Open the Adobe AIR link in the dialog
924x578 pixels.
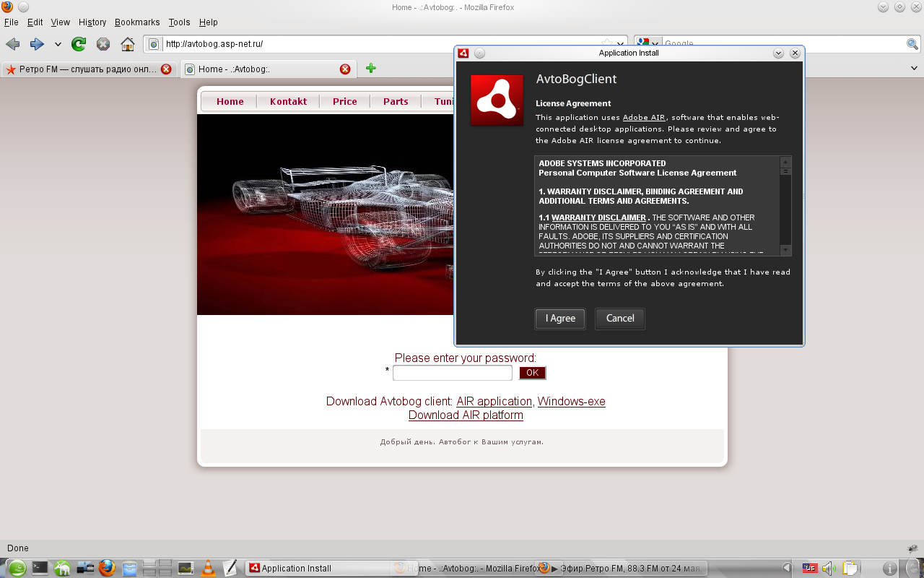(644, 118)
